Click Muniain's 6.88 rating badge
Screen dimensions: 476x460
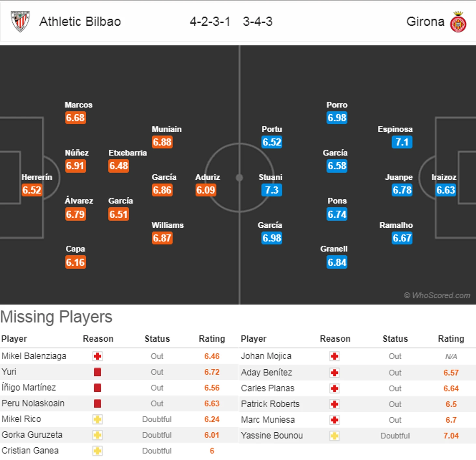tap(162, 142)
